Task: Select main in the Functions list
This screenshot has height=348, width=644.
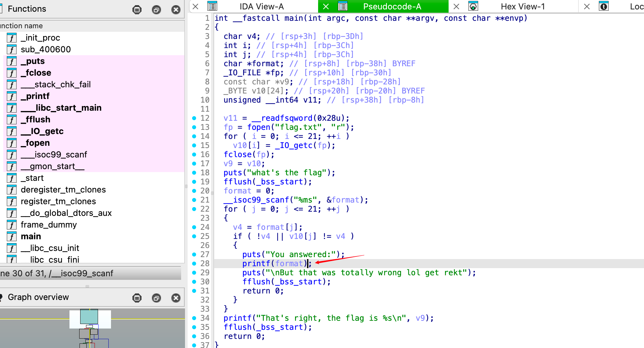Action: tap(31, 236)
